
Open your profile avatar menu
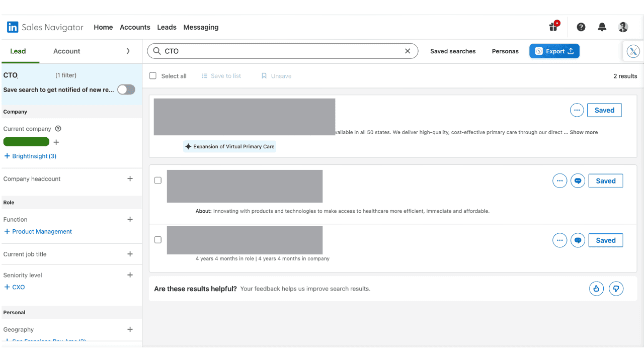(623, 27)
